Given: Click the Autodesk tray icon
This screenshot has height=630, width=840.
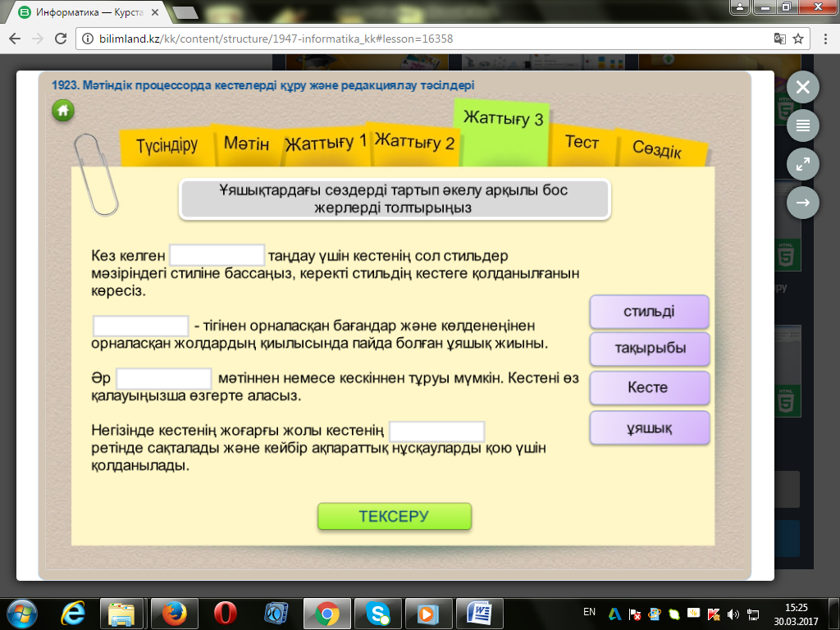Looking at the screenshot, I should point(615,614).
